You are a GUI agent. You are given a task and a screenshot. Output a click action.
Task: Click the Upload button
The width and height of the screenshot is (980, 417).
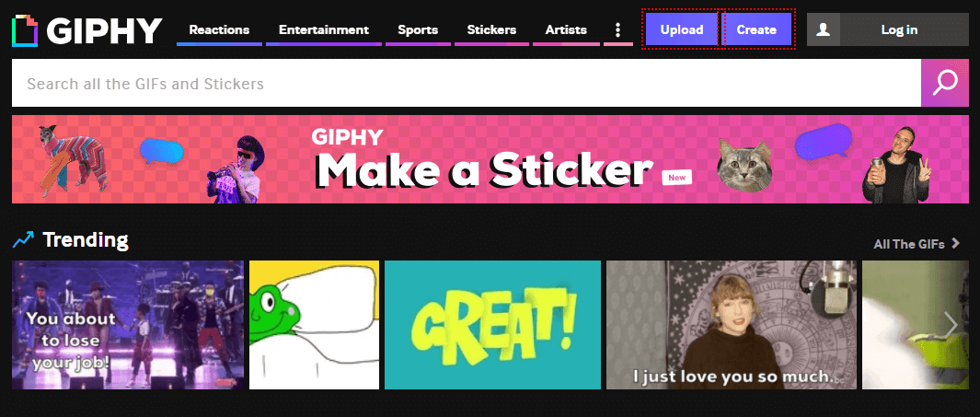click(x=681, y=30)
